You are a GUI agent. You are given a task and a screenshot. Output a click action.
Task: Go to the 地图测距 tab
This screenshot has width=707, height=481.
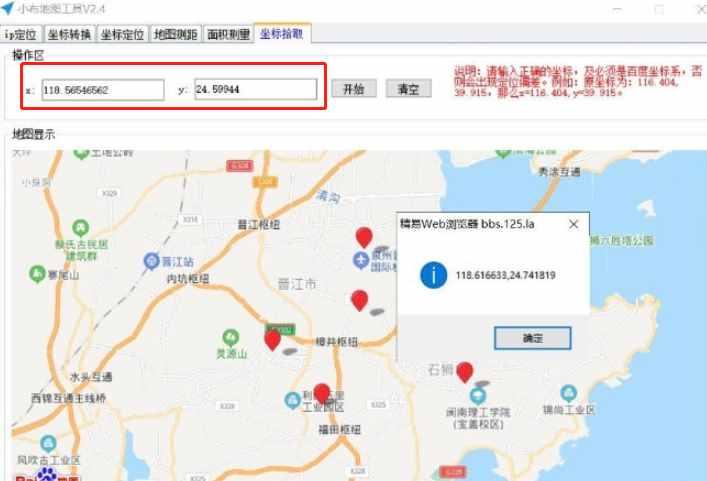click(175, 34)
